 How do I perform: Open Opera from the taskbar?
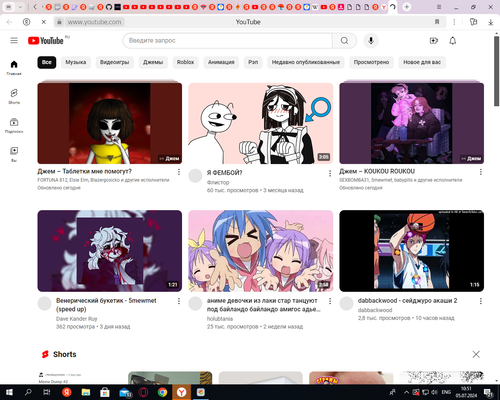[143, 392]
